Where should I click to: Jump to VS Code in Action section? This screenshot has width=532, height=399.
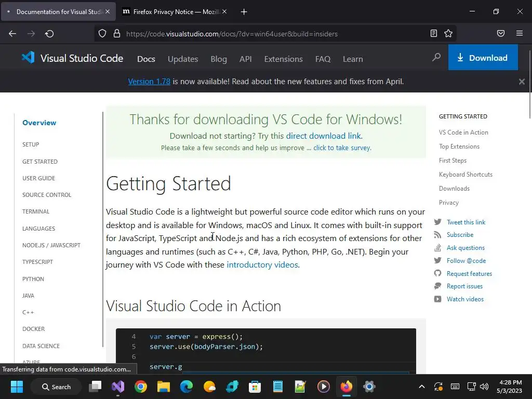pyautogui.click(x=463, y=132)
